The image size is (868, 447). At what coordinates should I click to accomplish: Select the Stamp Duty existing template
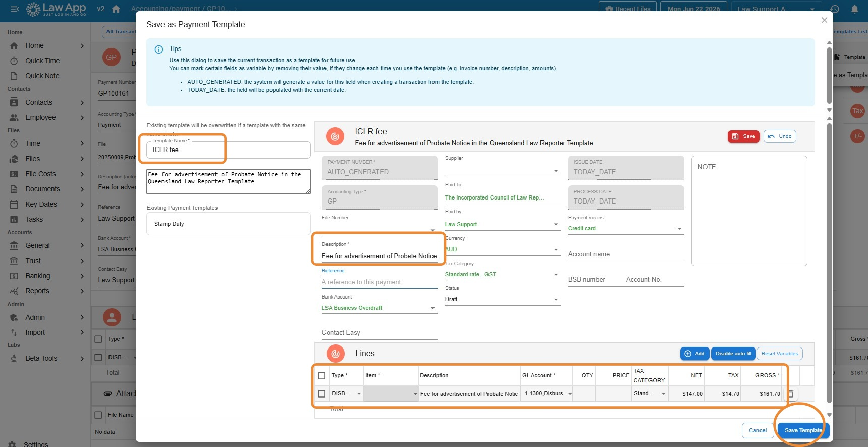tap(228, 224)
